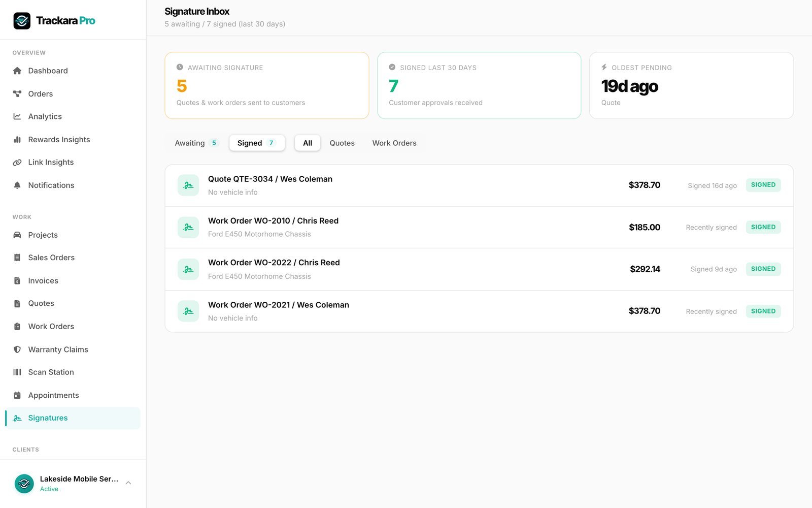Image resolution: width=812 pixels, height=508 pixels.
Task: Click SIGNED badge on the QTE-3034 row
Action: click(x=763, y=185)
